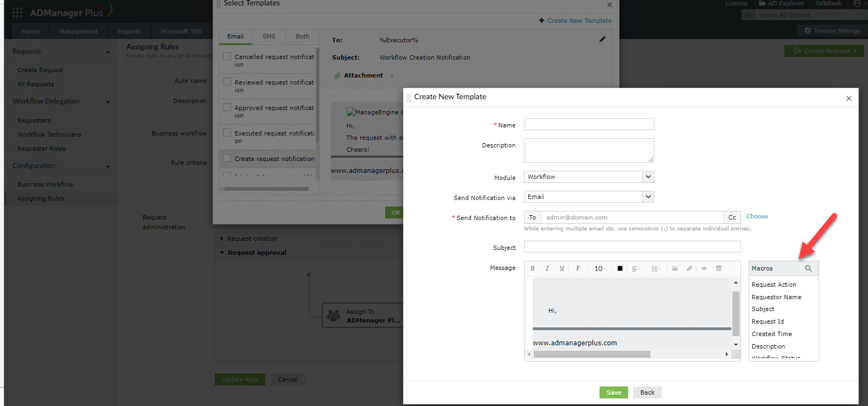The height and width of the screenshot is (406, 868).
Task: Collapse the Configuration sidebar group
Action: 108,166
